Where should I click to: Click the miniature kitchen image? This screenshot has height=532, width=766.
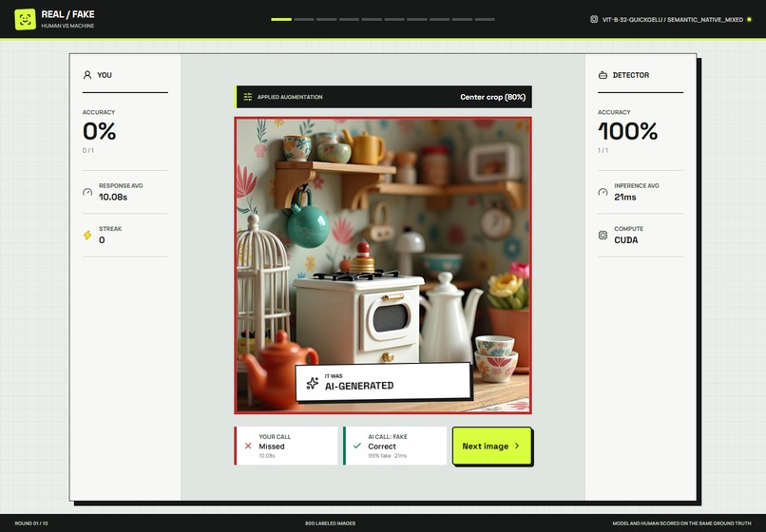point(383,265)
